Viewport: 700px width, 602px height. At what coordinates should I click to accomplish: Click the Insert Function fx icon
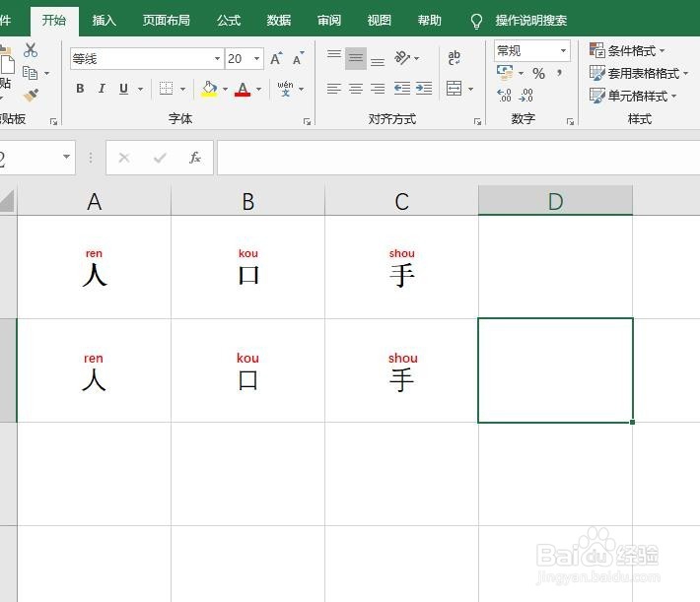(195, 158)
